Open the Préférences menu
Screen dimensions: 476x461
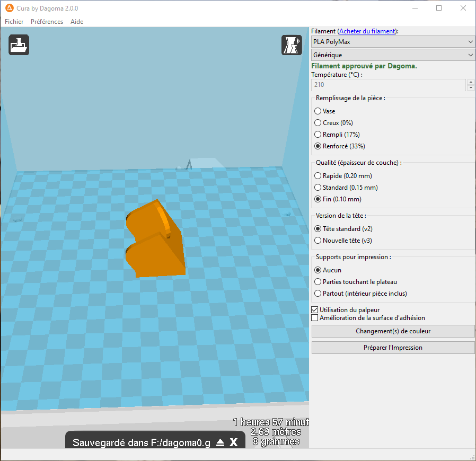pos(47,22)
